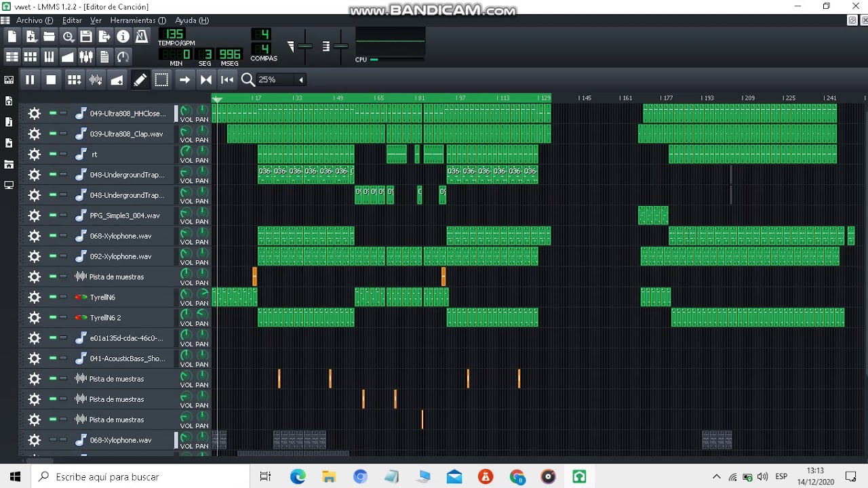This screenshot has width=868, height=488.
Task: Toggle loop points button
Action: (x=206, y=80)
